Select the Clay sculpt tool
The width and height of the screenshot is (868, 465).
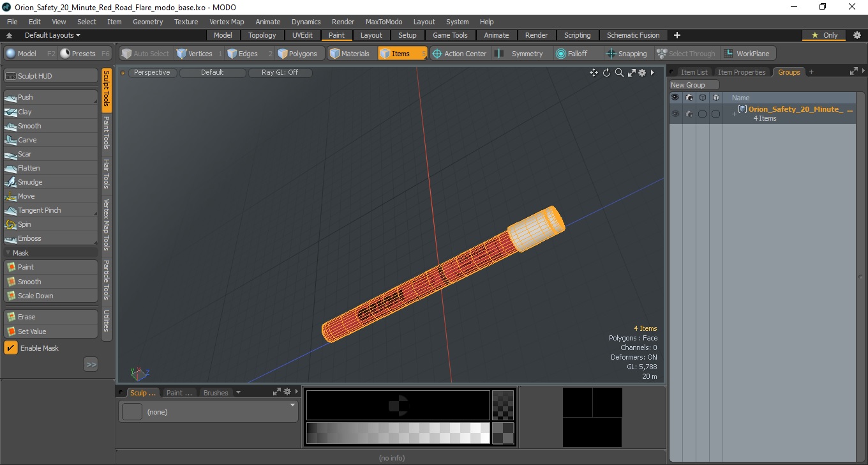(x=50, y=112)
